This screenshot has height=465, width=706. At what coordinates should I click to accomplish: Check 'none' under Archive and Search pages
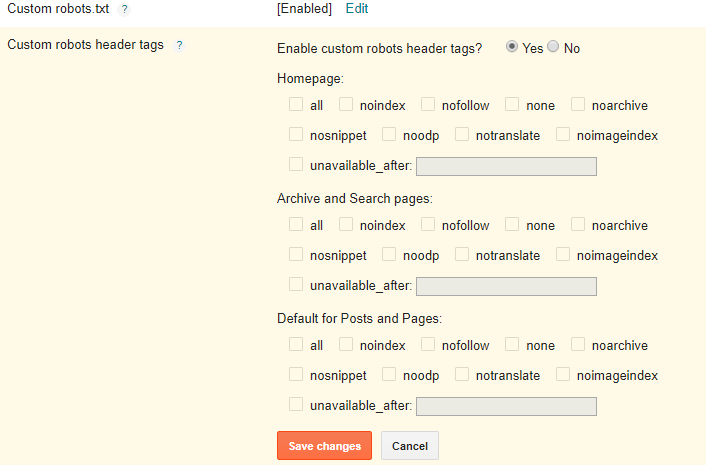(x=512, y=224)
